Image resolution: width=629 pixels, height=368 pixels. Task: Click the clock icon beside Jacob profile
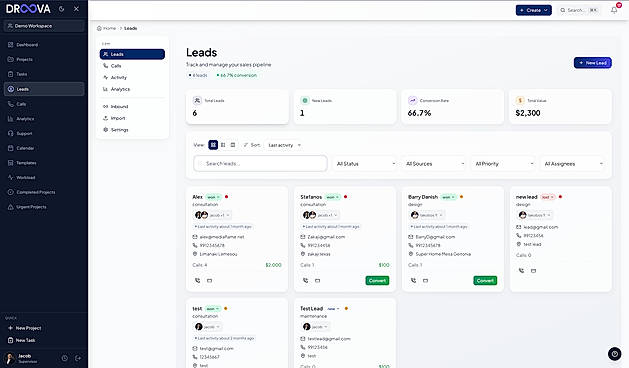[65, 358]
